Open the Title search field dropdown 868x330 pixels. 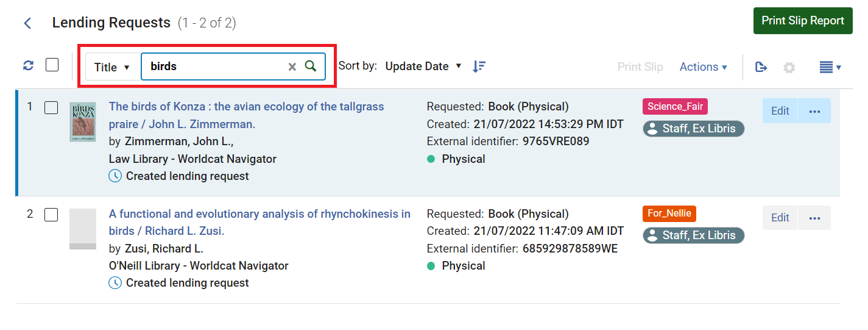tap(113, 67)
